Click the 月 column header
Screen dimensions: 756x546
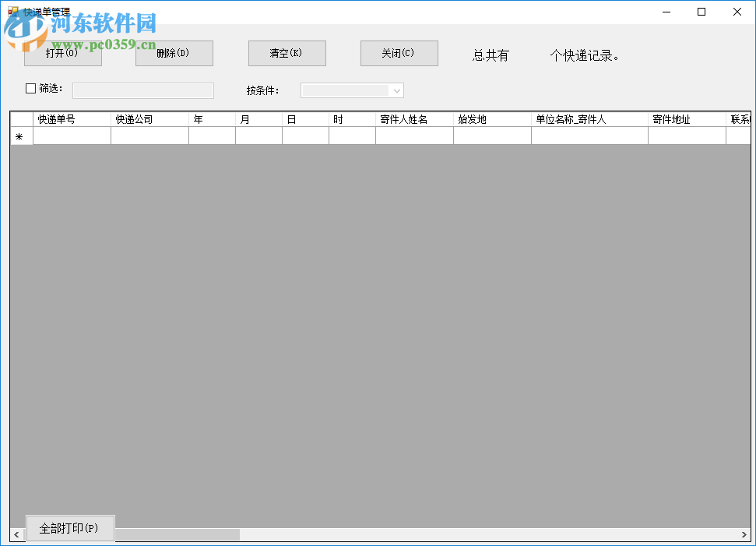259,119
